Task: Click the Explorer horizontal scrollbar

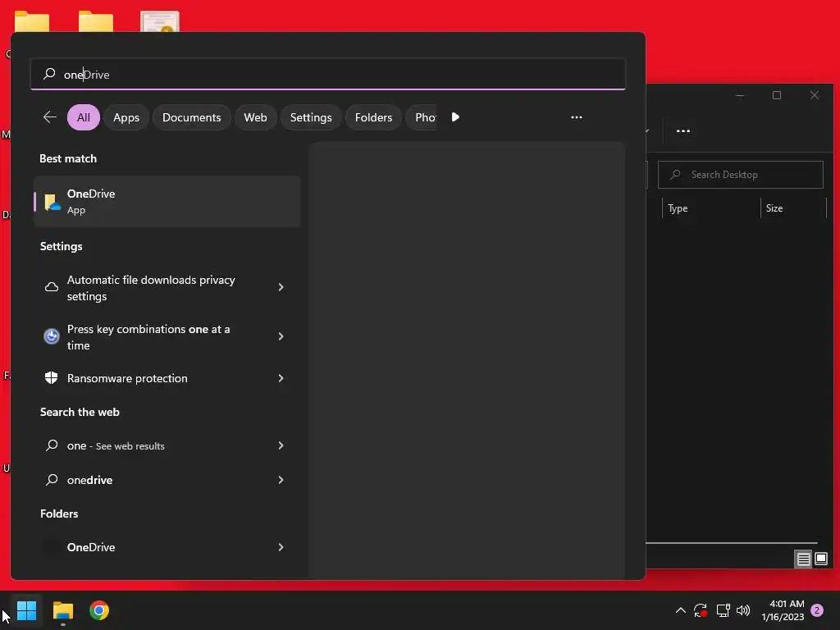Action: 732,543
